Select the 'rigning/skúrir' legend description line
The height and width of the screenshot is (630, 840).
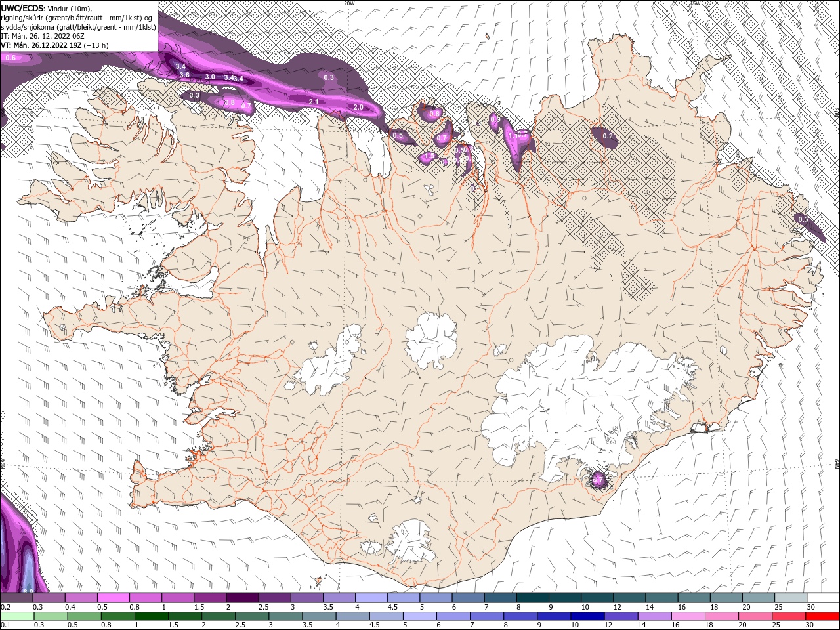[x=77, y=18]
